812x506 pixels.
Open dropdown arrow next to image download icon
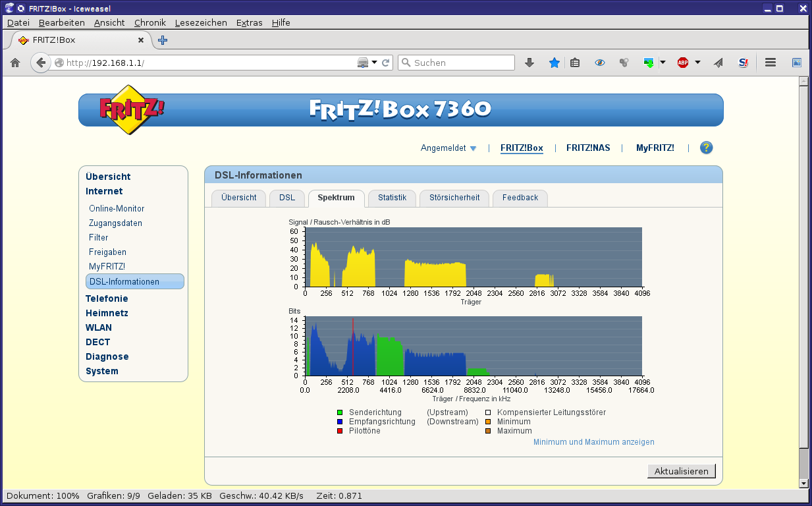(x=663, y=63)
